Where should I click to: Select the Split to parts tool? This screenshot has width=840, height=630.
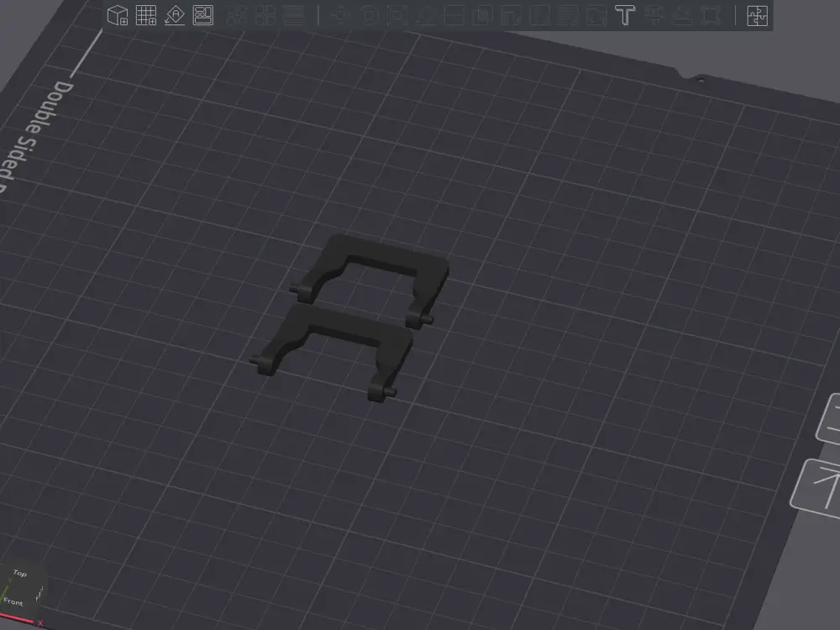click(265, 15)
